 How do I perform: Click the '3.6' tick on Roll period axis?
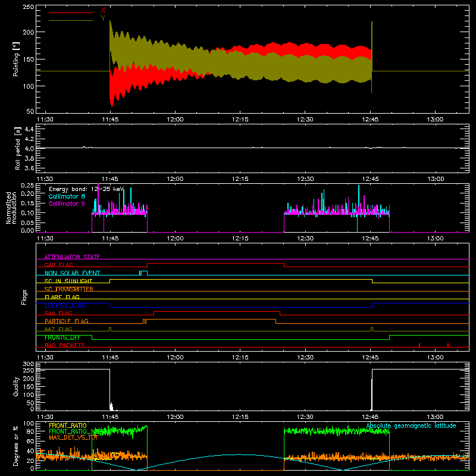(x=29, y=168)
